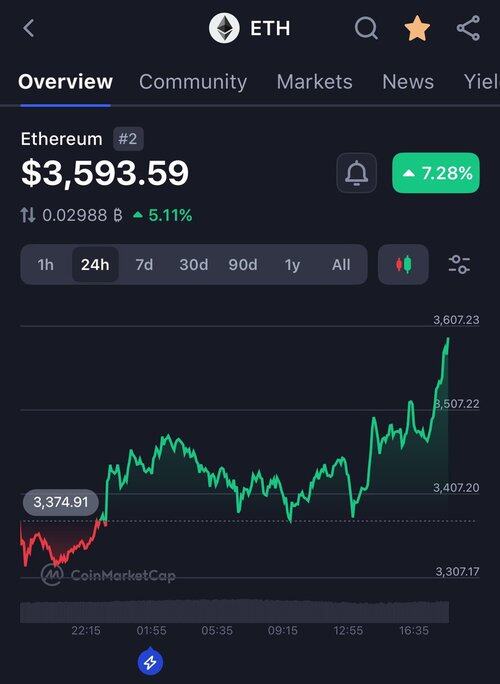Toggle the green 7.28% change badge
The width and height of the screenshot is (500, 684).
click(x=436, y=173)
